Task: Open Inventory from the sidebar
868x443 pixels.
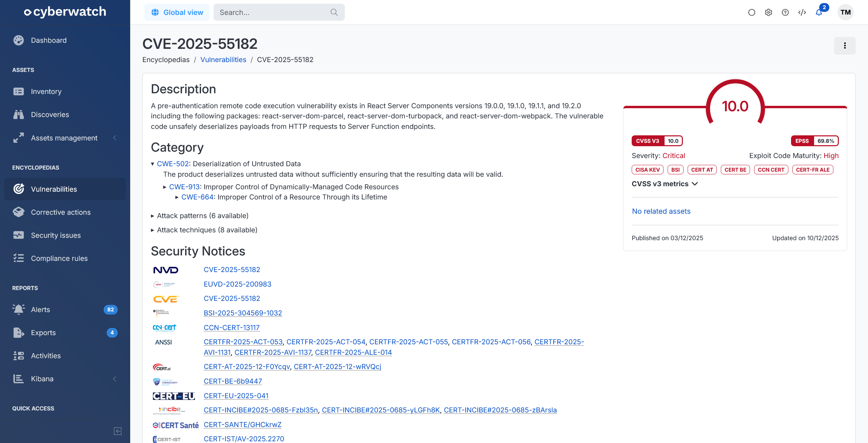Action: (x=65, y=92)
